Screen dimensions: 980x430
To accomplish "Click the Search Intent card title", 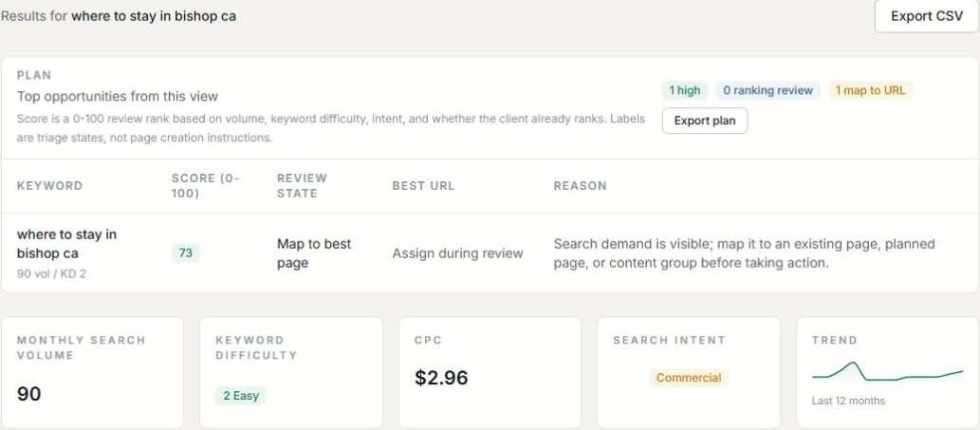I will click(x=670, y=340).
